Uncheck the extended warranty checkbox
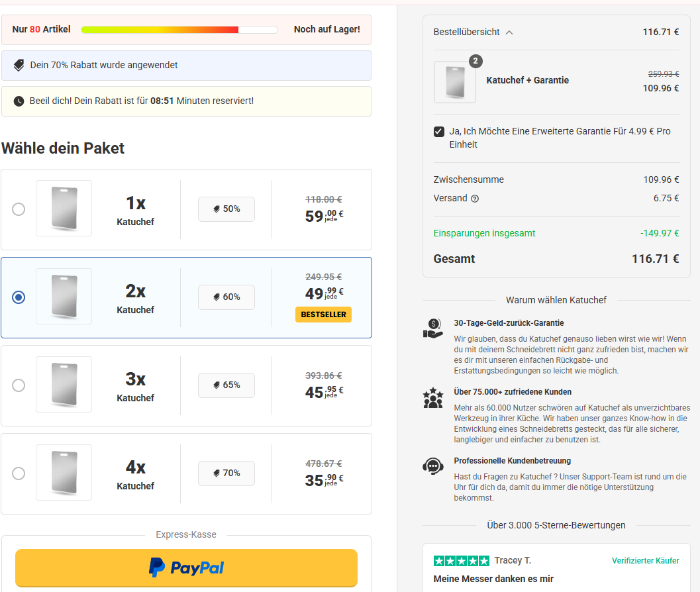The height and width of the screenshot is (592, 700). [x=439, y=131]
